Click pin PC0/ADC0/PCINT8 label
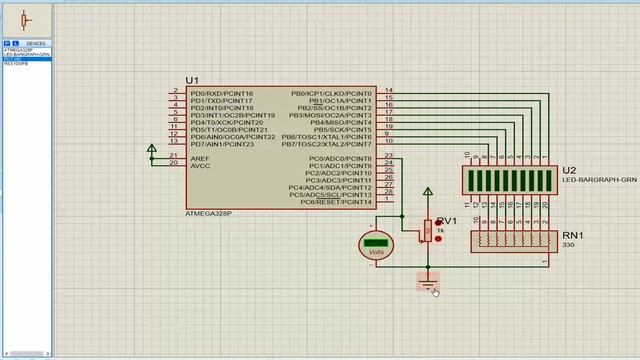The height and width of the screenshot is (360, 640). click(340, 159)
